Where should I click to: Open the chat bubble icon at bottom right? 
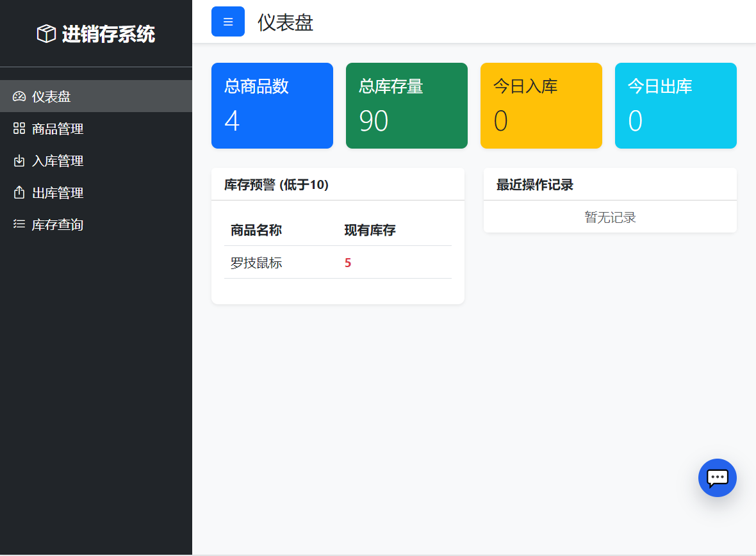(717, 478)
